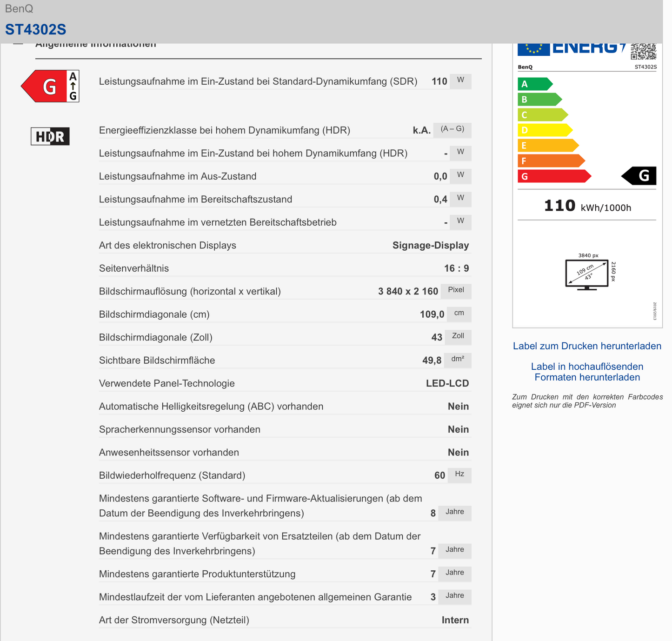This screenshot has width=672, height=641.
Task: Select the Signage-Display value
Action: coord(431,246)
